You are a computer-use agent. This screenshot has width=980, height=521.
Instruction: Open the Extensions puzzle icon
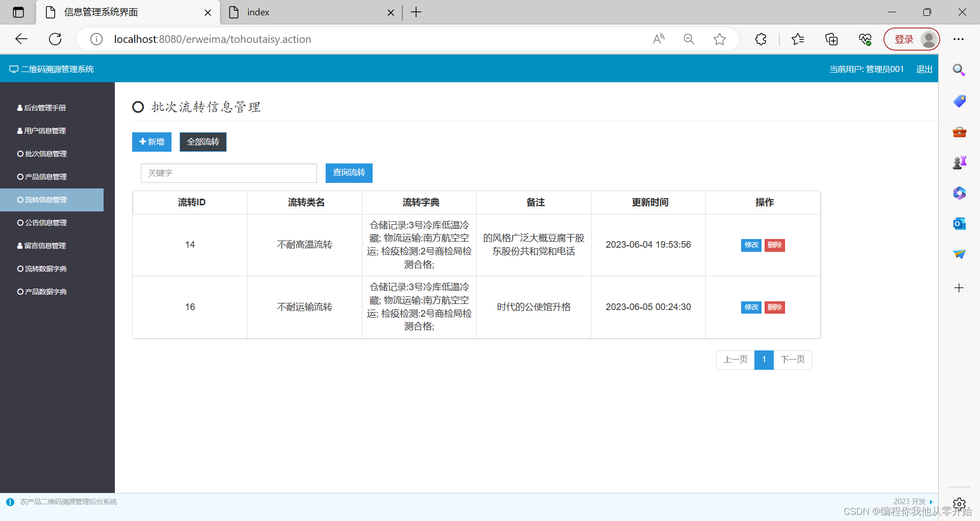760,39
